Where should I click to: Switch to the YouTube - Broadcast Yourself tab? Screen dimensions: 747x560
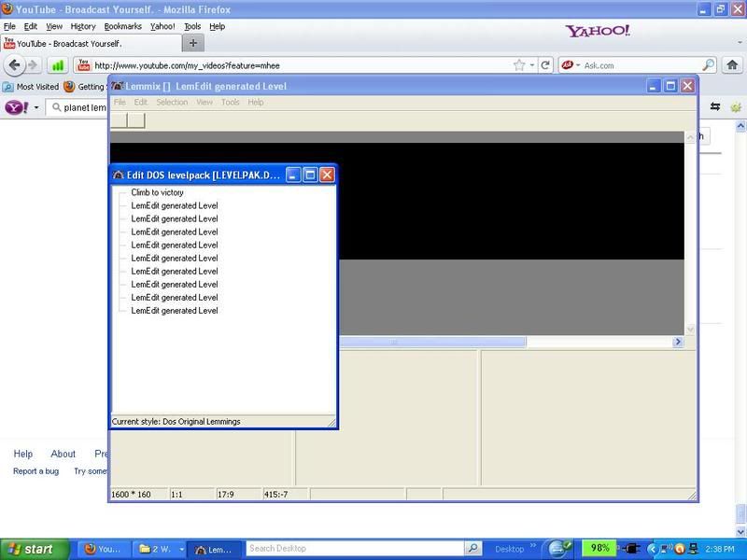pyautogui.click(x=92, y=44)
